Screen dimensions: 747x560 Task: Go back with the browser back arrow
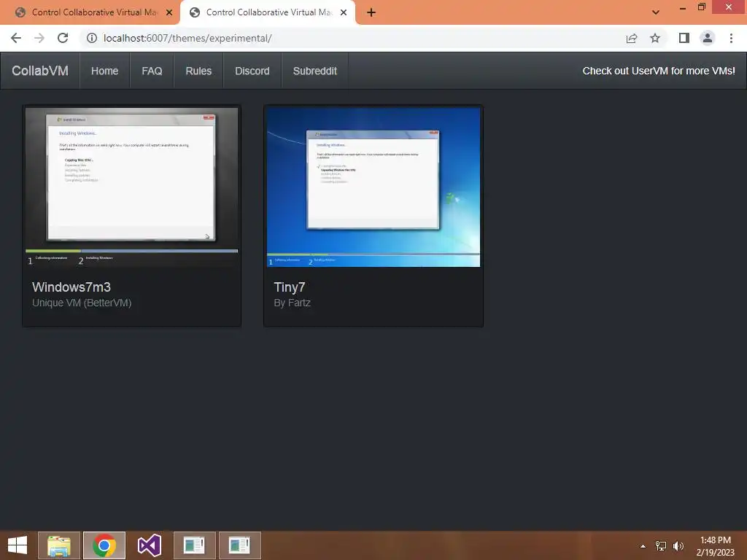(x=16, y=38)
